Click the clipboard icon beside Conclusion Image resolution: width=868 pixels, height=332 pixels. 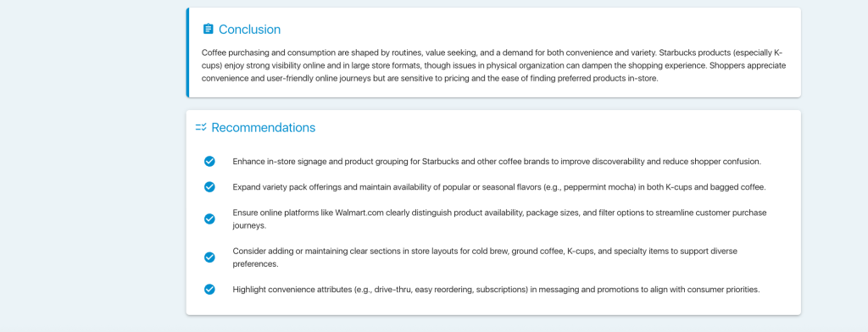[x=209, y=29]
